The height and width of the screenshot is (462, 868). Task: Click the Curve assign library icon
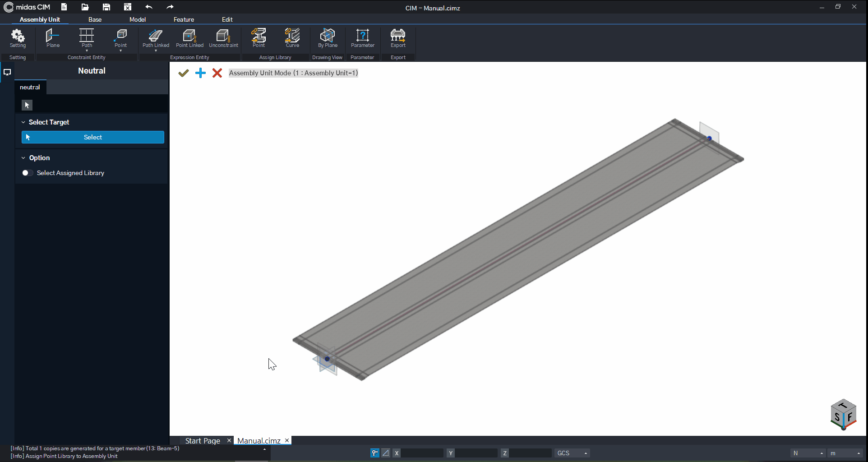tap(292, 38)
